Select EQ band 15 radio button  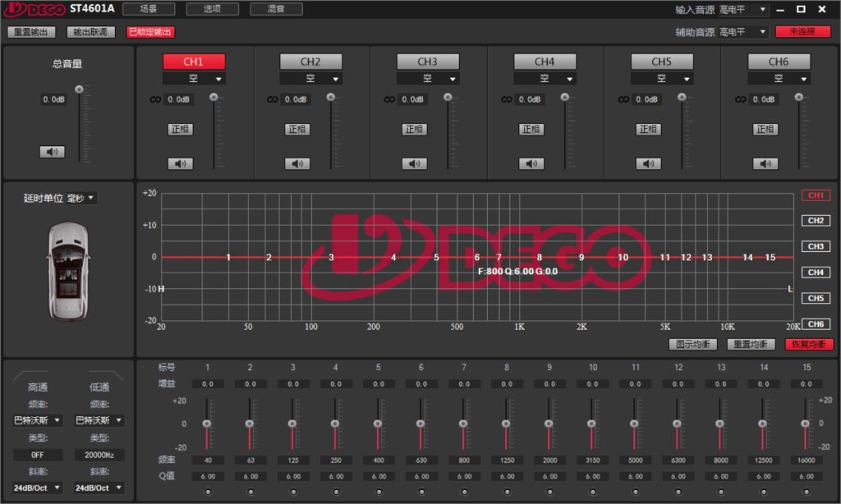[x=807, y=492]
